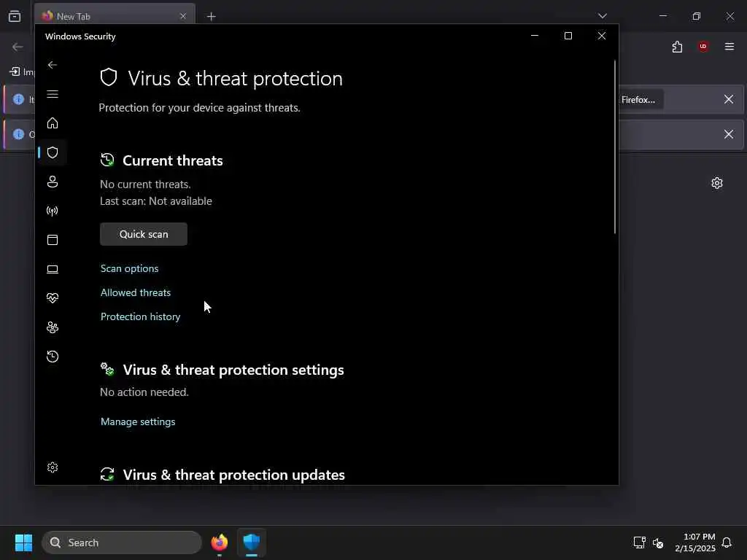Open the Windows Start menu

point(23,542)
